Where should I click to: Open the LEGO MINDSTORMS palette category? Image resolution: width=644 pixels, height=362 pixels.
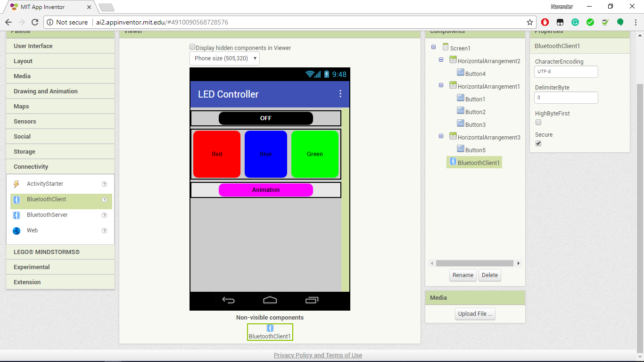point(60,252)
